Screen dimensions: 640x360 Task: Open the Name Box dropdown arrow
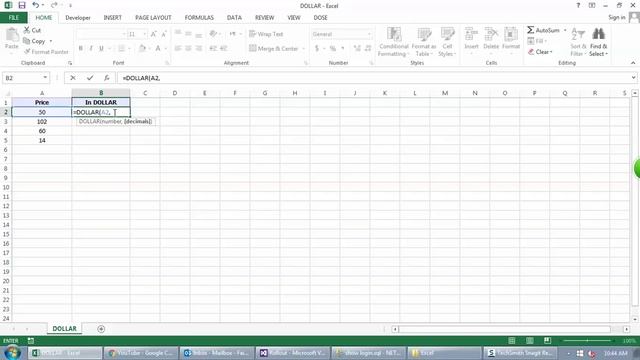45,78
